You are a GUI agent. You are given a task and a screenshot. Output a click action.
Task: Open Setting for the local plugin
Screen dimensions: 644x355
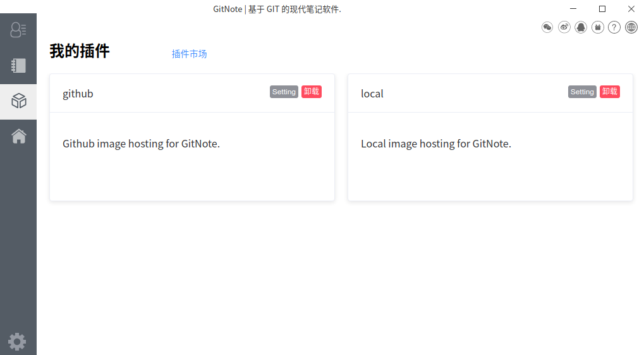pyautogui.click(x=582, y=92)
